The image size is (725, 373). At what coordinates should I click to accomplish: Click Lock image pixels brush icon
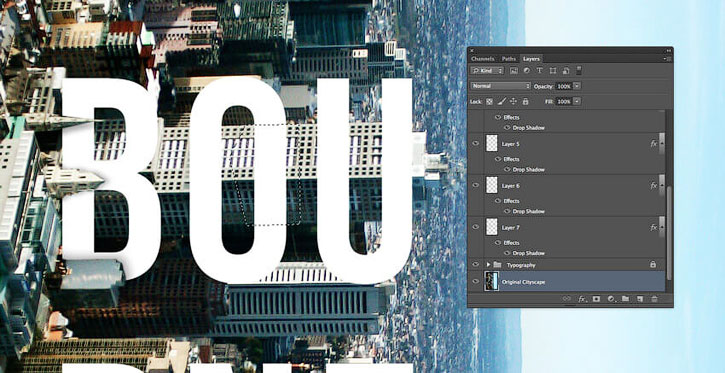tap(502, 101)
